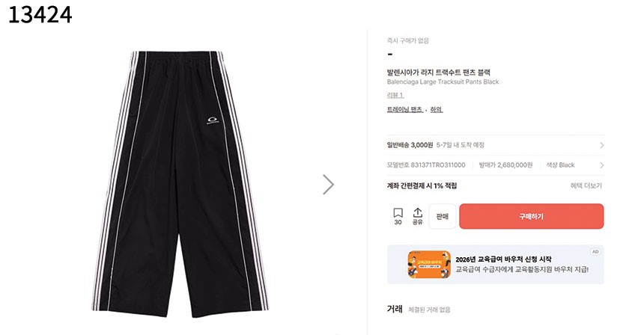644x335 pixels.
Task: Go to the 하의 category link
Action: pyautogui.click(x=436, y=109)
